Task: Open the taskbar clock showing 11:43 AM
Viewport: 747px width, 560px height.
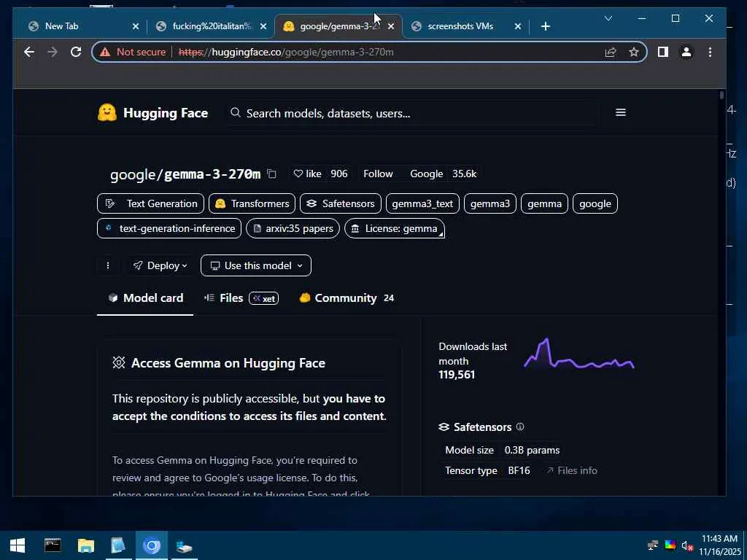Action: (x=720, y=545)
